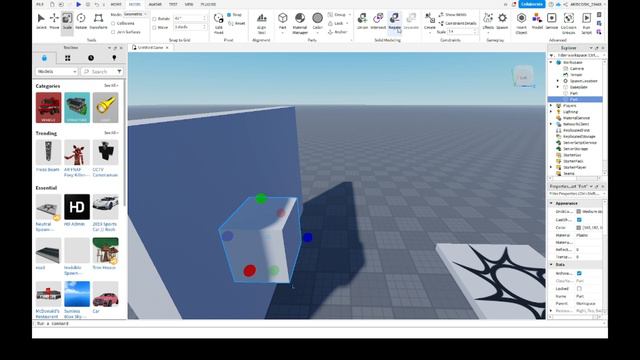Switch to the VIEW ribbon tab
Image resolution: width=640 pixels, height=360 pixels.
coord(189,4)
